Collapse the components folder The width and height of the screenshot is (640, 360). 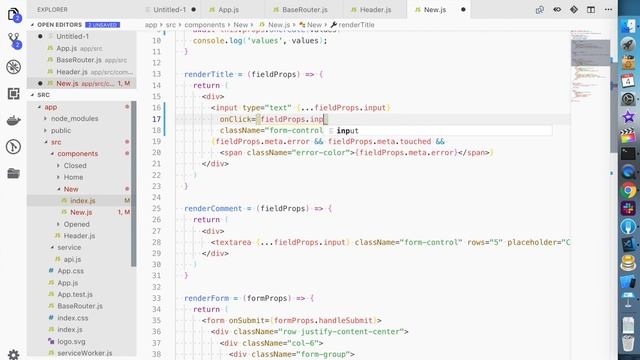tap(78, 154)
